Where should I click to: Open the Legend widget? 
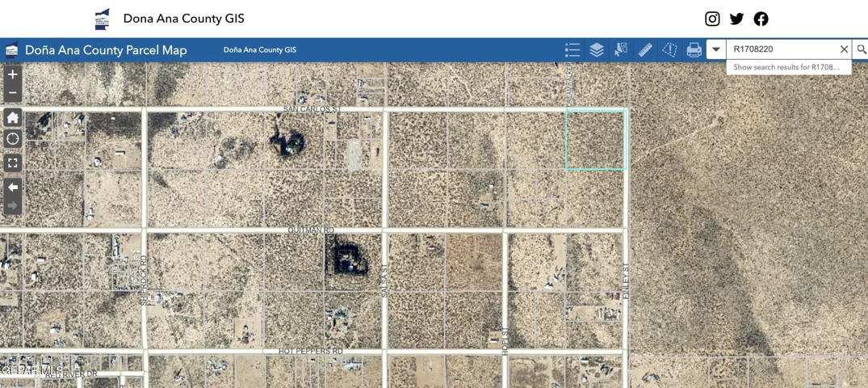tap(572, 50)
